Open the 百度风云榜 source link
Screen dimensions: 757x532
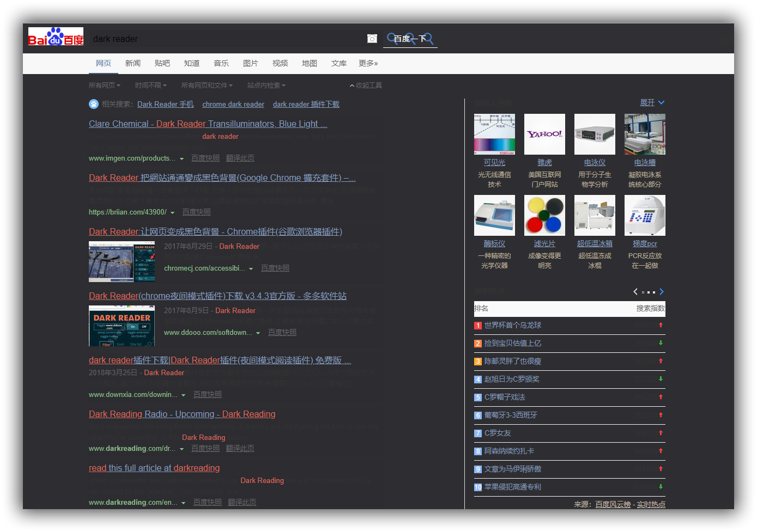coord(613,505)
